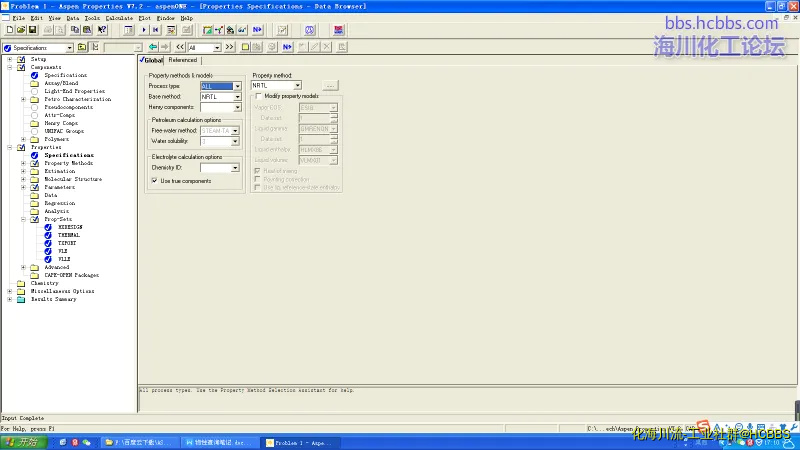
Task: Click the molecule structure toolbar icon
Action: click(219, 30)
